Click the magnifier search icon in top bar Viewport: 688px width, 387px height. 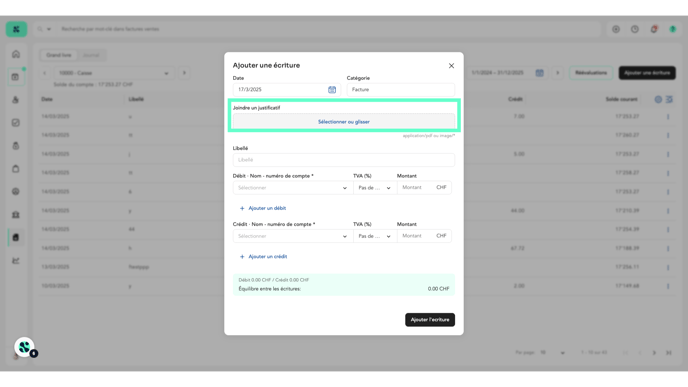pyautogui.click(x=40, y=29)
